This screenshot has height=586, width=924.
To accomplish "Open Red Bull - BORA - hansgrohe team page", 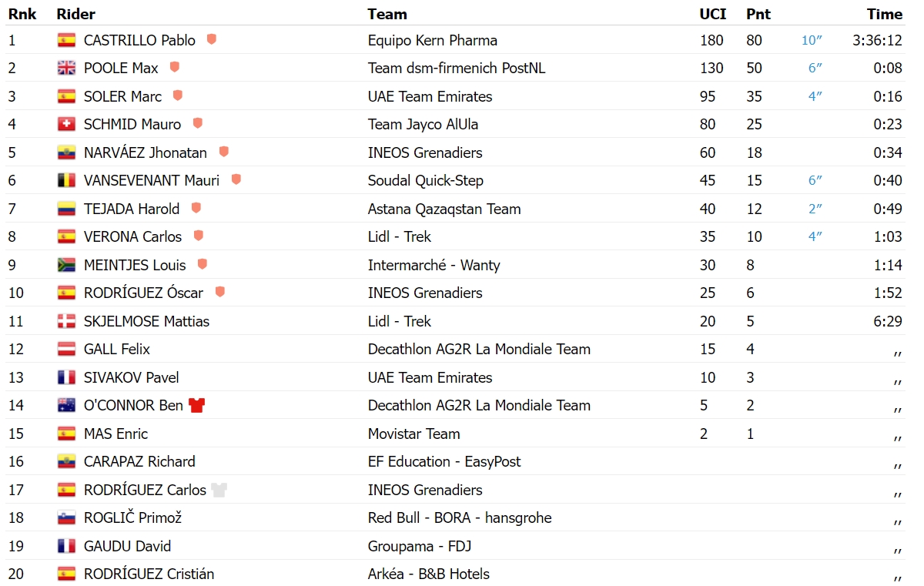I will pyautogui.click(x=460, y=517).
